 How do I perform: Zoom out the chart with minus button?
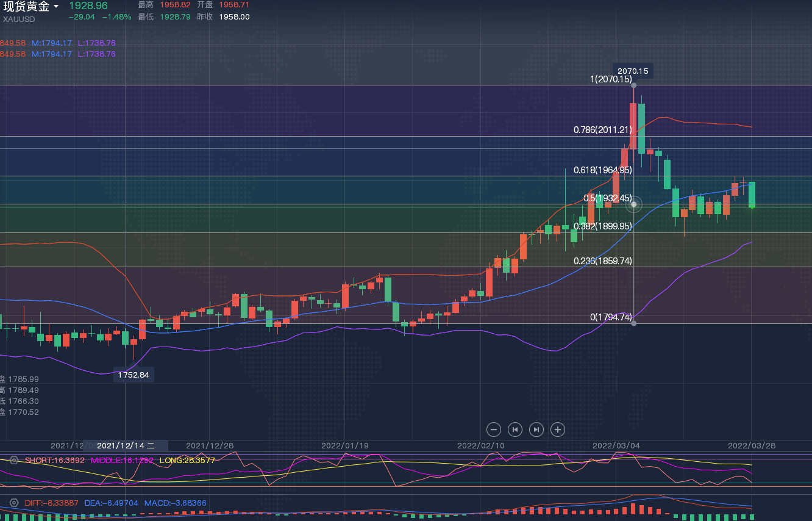tap(494, 429)
